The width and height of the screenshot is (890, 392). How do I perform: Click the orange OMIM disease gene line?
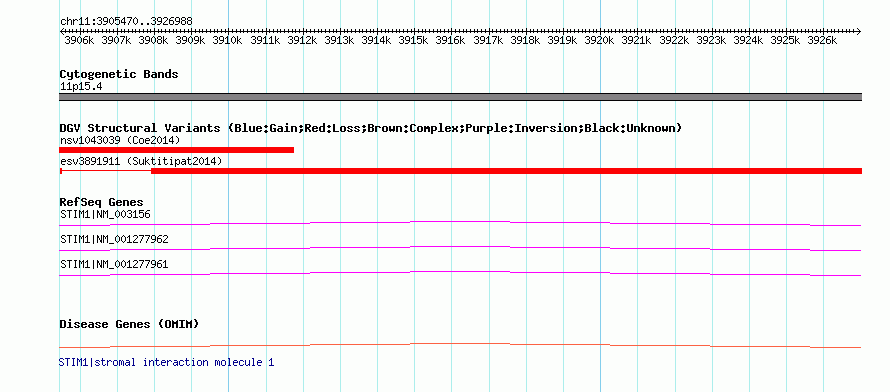pos(460,345)
